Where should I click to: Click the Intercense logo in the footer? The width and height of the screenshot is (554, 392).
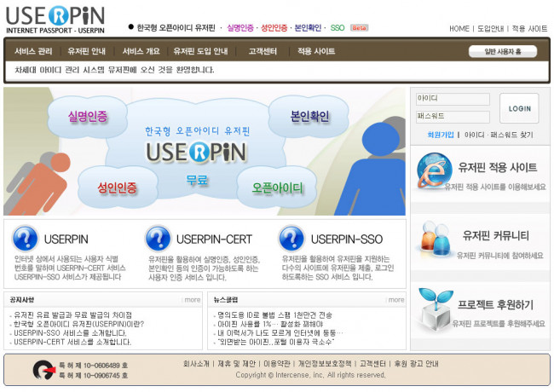(x=44, y=370)
